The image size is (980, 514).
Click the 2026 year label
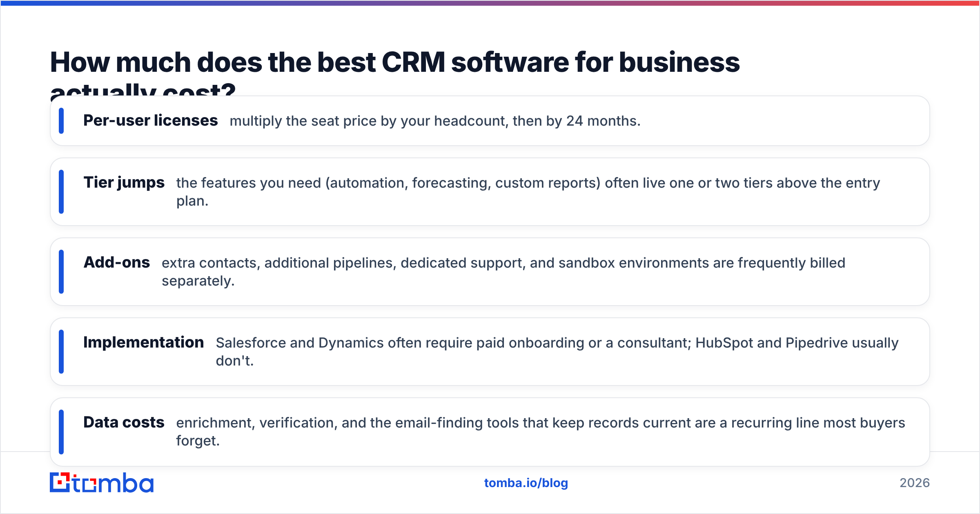click(x=915, y=483)
